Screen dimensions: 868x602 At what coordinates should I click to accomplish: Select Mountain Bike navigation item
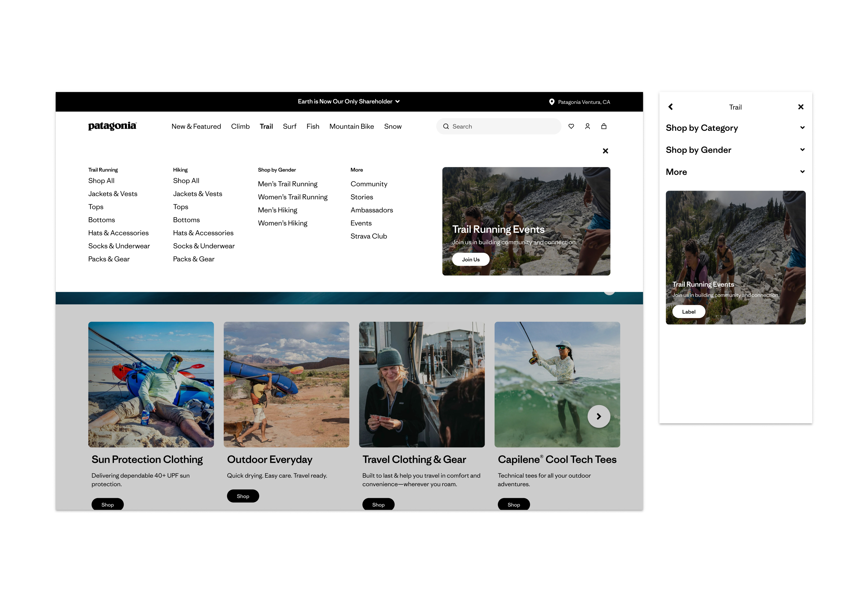pyautogui.click(x=351, y=126)
